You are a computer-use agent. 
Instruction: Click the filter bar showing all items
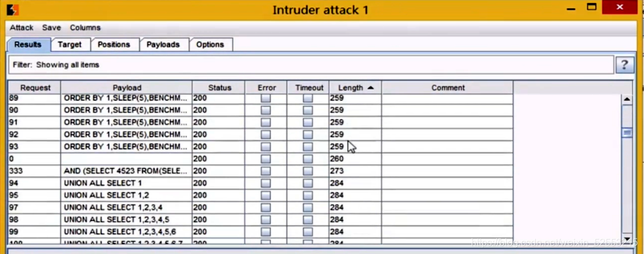[x=311, y=65]
